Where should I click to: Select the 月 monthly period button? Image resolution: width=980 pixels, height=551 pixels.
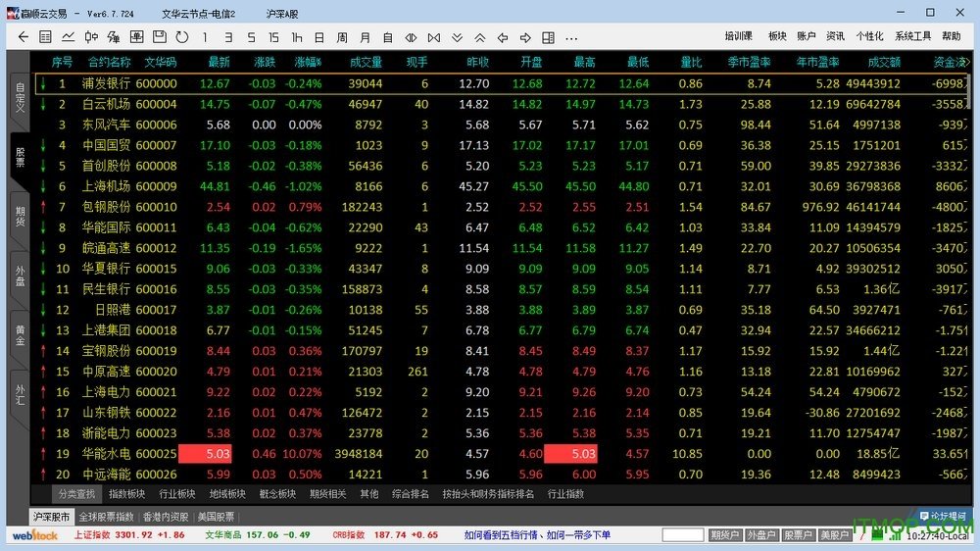pos(365,37)
